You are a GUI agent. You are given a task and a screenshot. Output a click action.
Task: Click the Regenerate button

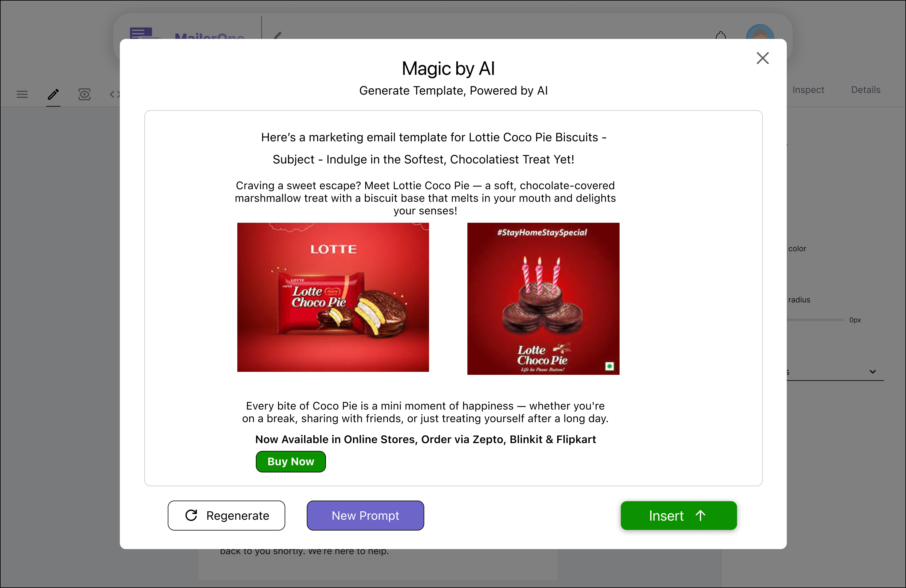pos(226,515)
